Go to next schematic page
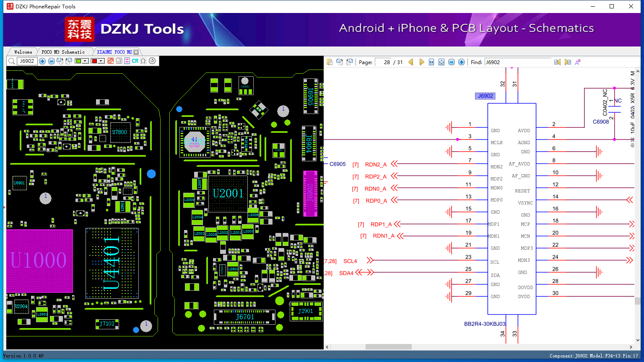Image resolution: width=644 pixels, height=362 pixels. (x=421, y=62)
